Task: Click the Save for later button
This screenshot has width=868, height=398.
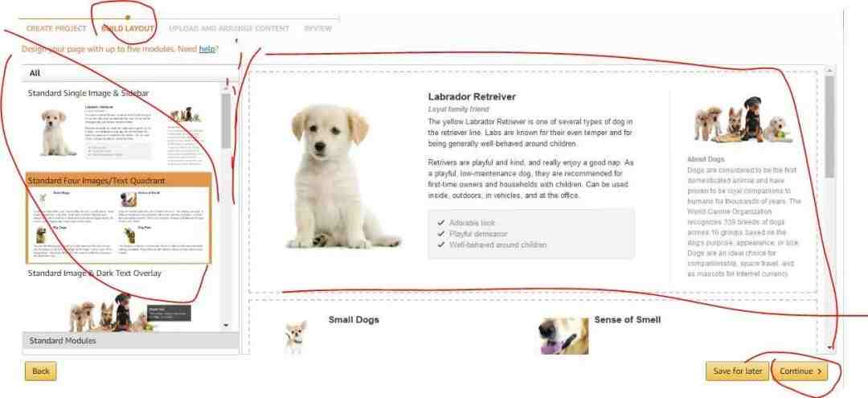Action: point(737,371)
